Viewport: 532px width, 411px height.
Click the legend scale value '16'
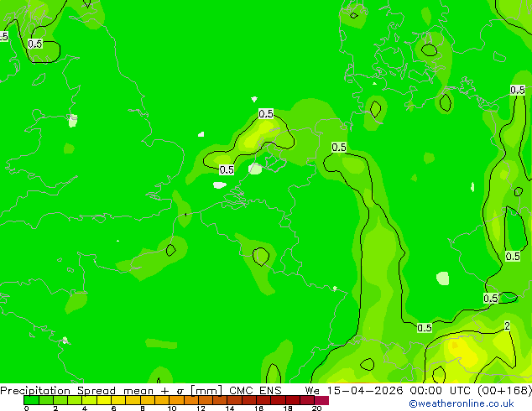[x=259, y=408]
